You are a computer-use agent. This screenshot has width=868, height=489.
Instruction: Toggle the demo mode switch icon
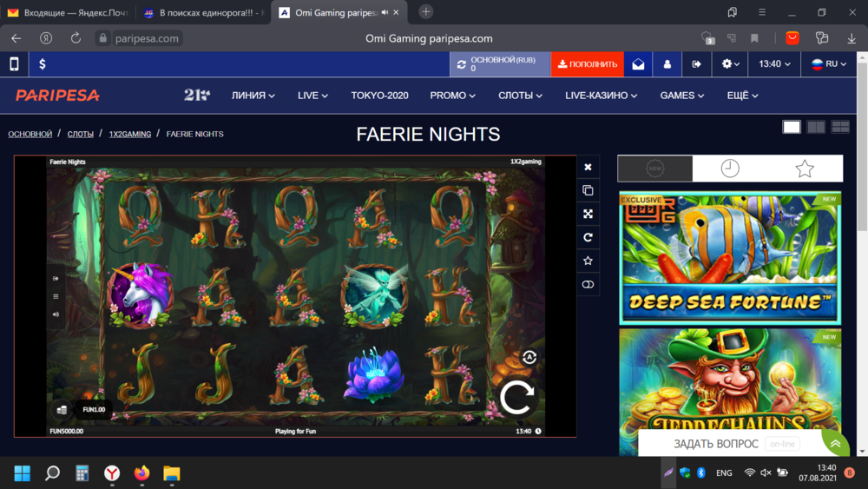(x=588, y=284)
